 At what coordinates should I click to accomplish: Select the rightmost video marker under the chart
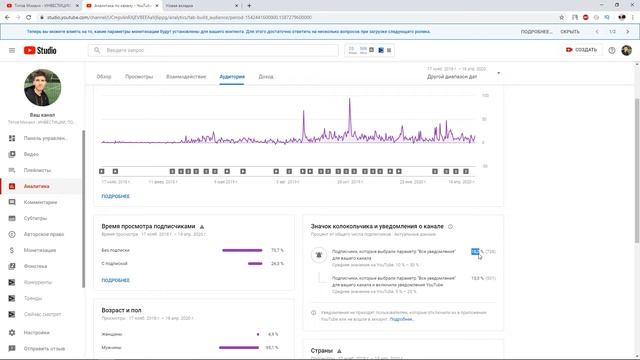coord(466,171)
